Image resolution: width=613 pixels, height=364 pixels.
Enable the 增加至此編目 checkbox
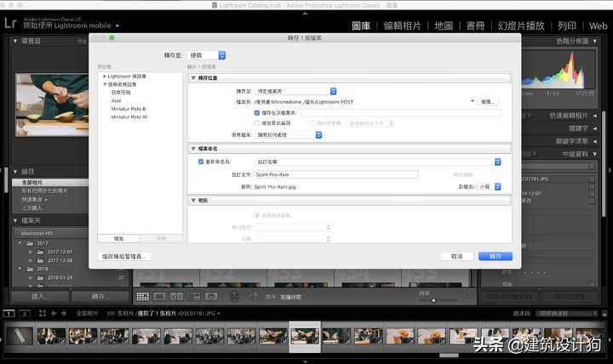pos(257,123)
